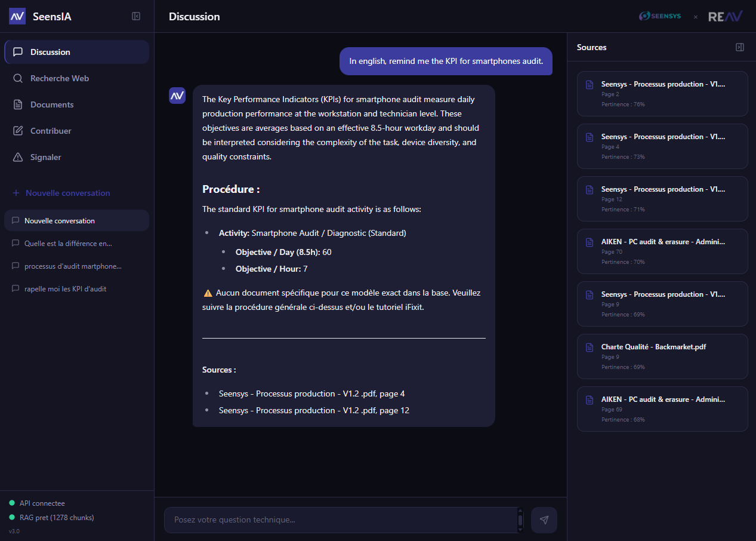The width and height of the screenshot is (756, 541).
Task: Click the green API connectee status dot
Action: coord(13,503)
